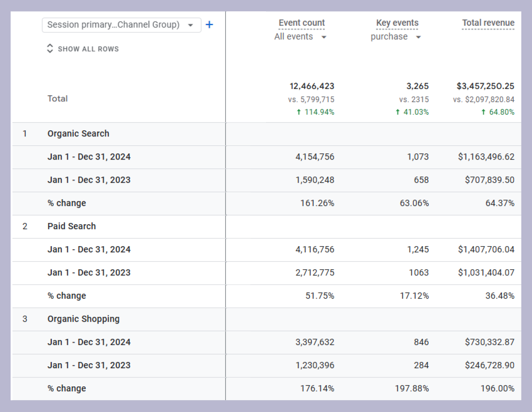
Task: Select the Organic Shopping row
Action: click(83, 319)
